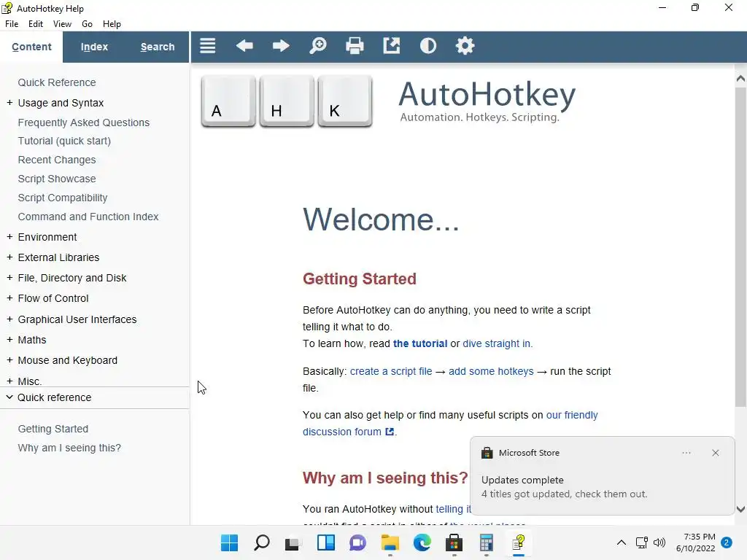Open 'create a script file' link

(x=391, y=371)
